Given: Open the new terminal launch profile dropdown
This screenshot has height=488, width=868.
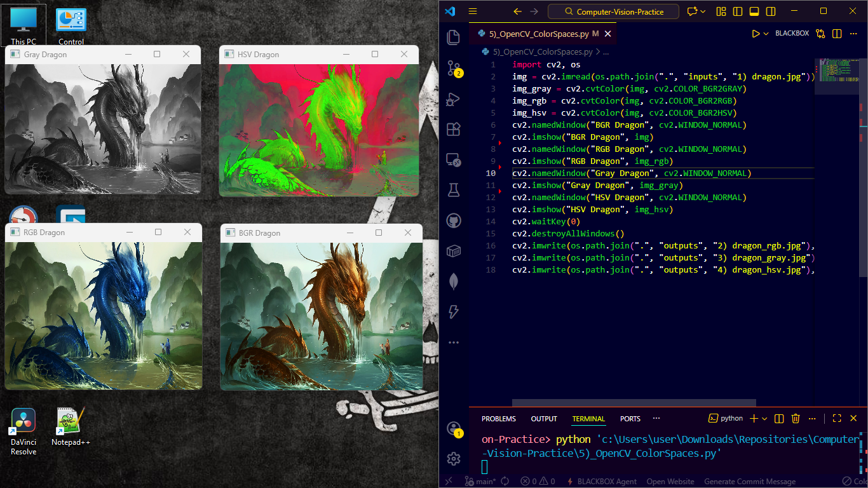Looking at the screenshot, I should (764, 418).
